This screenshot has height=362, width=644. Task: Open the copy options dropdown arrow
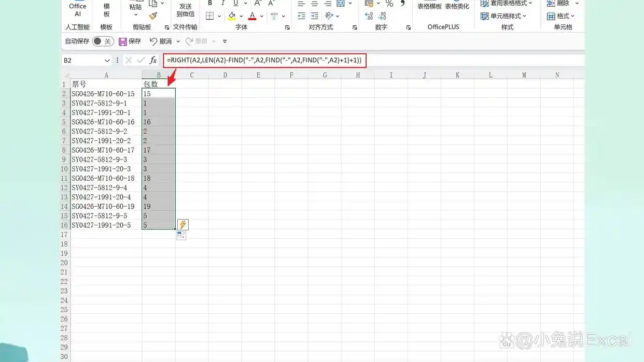(x=162, y=4)
